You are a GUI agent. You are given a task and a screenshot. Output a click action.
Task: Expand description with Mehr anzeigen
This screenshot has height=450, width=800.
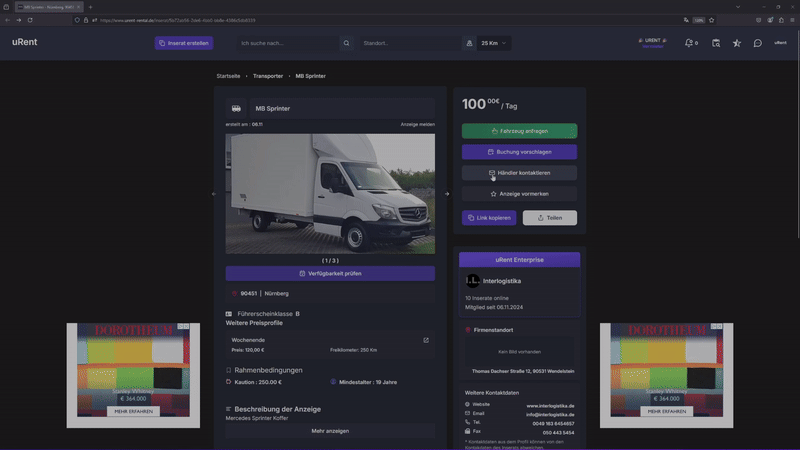tap(330, 431)
